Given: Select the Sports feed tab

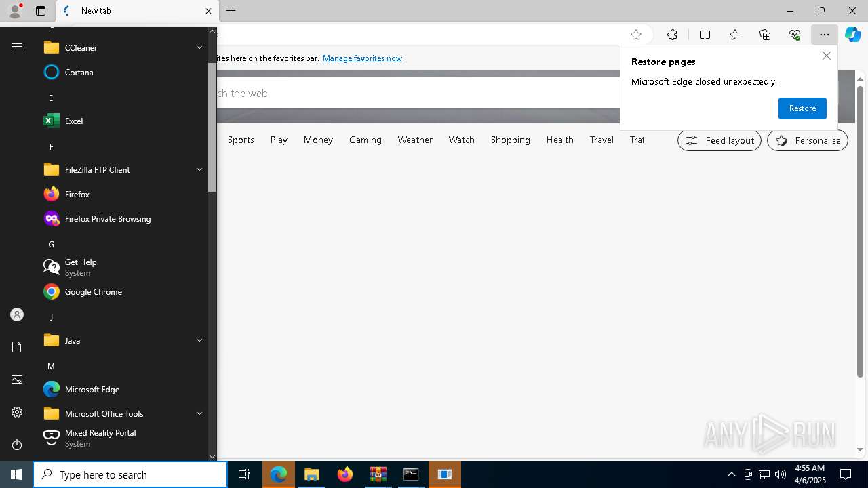Looking at the screenshot, I should click(x=241, y=140).
